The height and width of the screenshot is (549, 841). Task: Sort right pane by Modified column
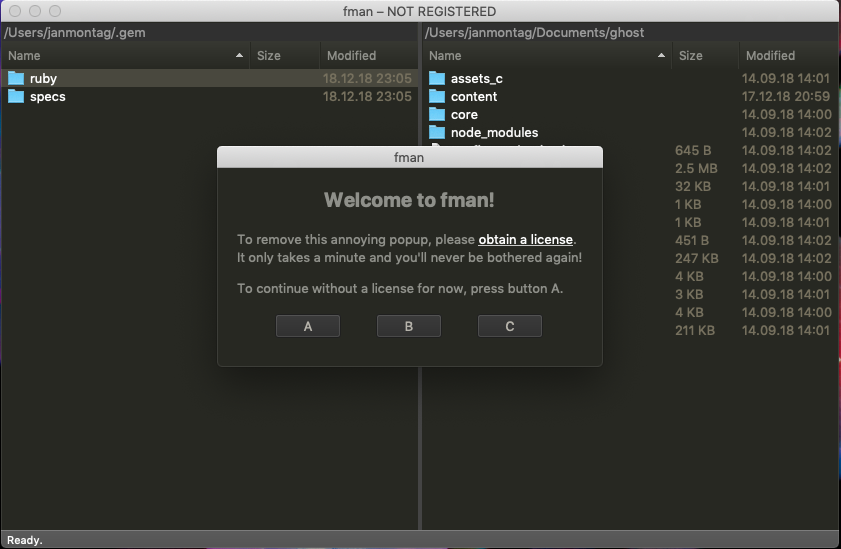[x=786, y=56]
